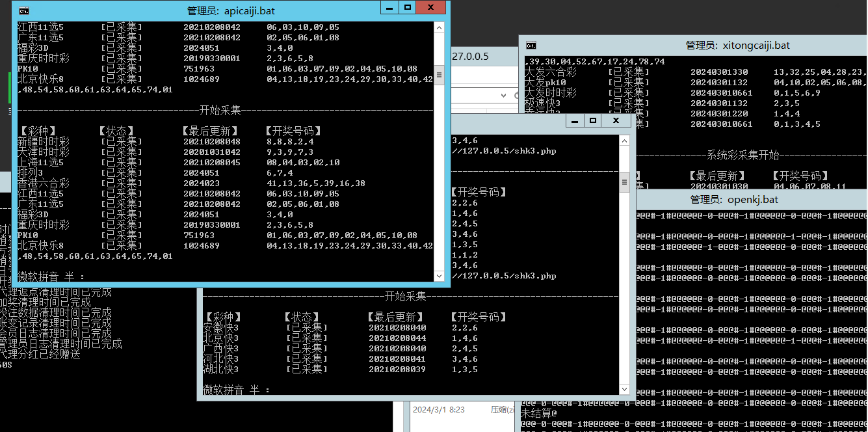
Task: Click the 27.0.0.5 Explorer window title
Action: point(470,57)
